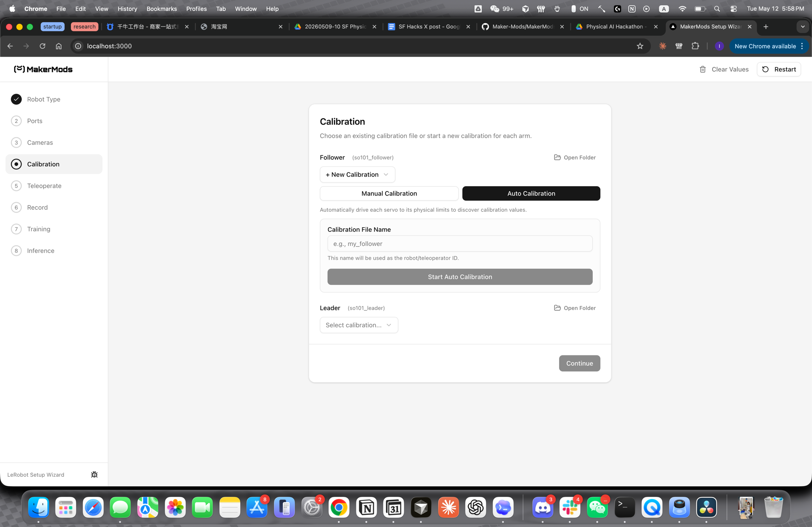Select Auto Calibration mode

tap(531, 194)
